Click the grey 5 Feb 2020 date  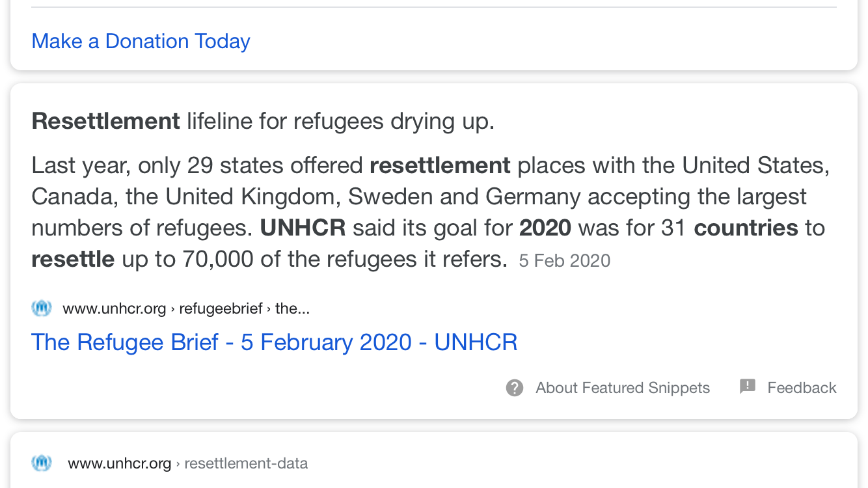coord(565,261)
